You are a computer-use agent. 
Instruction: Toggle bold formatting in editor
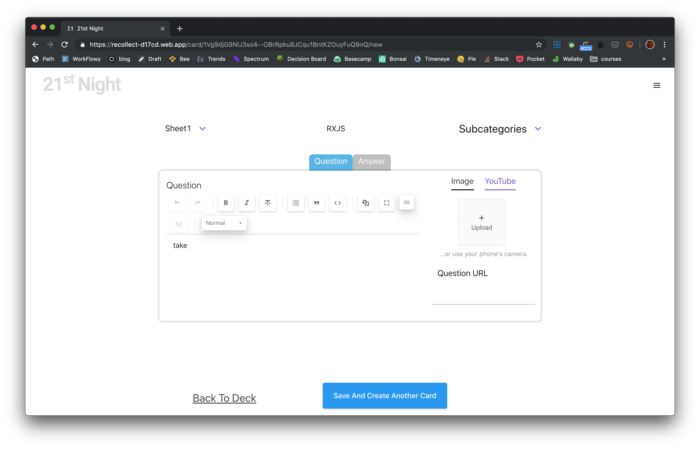click(x=226, y=203)
